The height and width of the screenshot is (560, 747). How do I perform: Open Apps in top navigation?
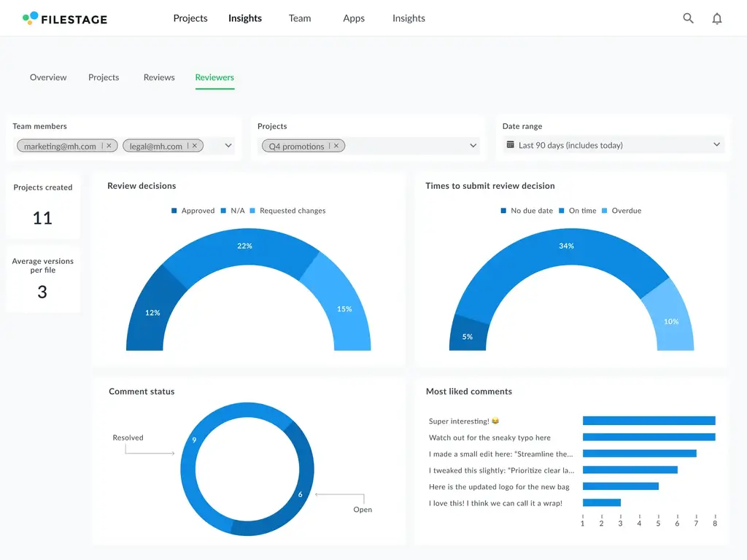(x=354, y=18)
